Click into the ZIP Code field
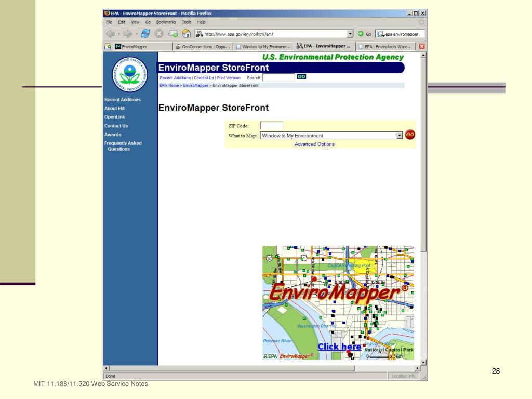 click(271, 126)
